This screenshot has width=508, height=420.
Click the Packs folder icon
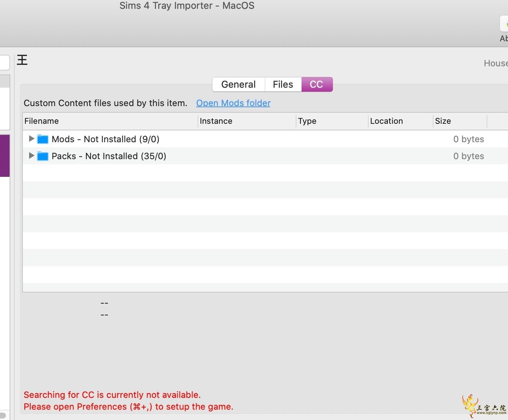(43, 156)
